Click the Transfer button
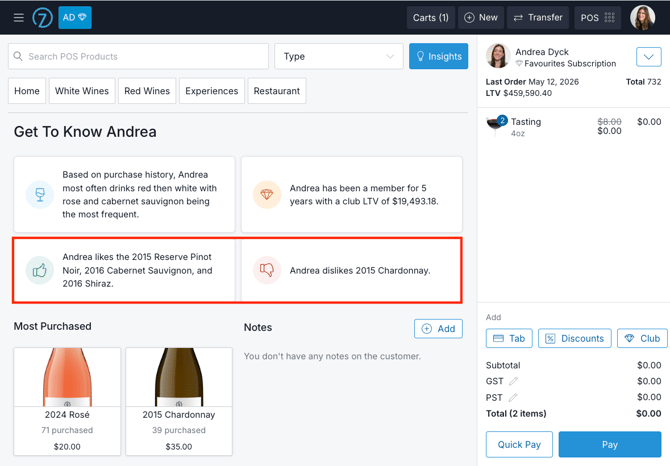This screenshot has width=670, height=466. pyautogui.click(x=538, y=18)
